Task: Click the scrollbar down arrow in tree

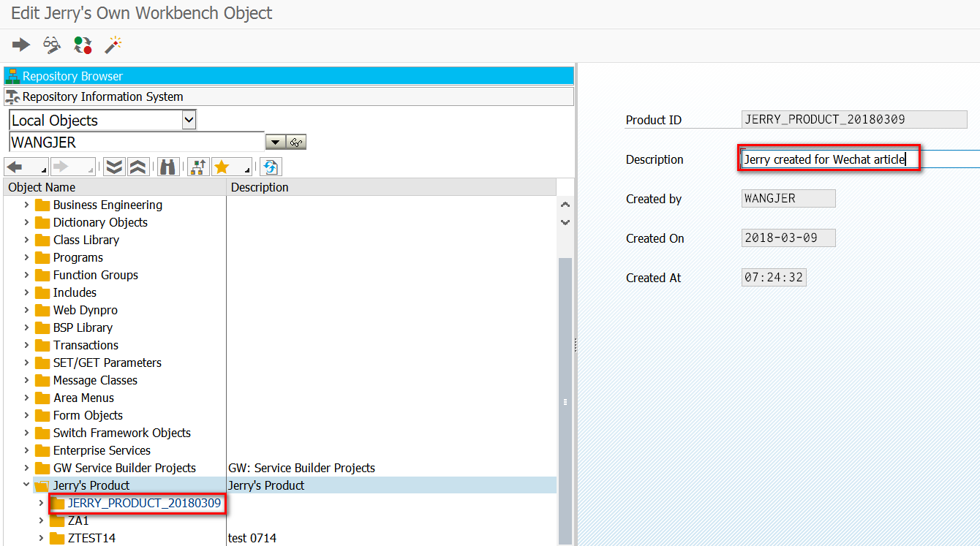Action: point(565,222)
